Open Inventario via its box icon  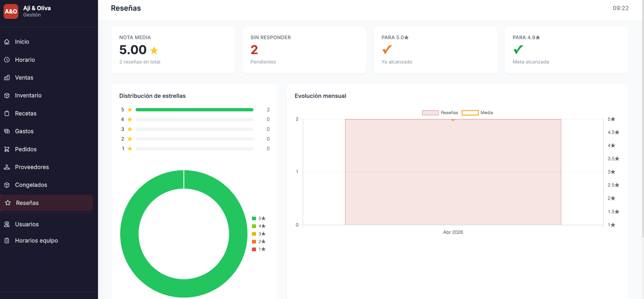7,95
